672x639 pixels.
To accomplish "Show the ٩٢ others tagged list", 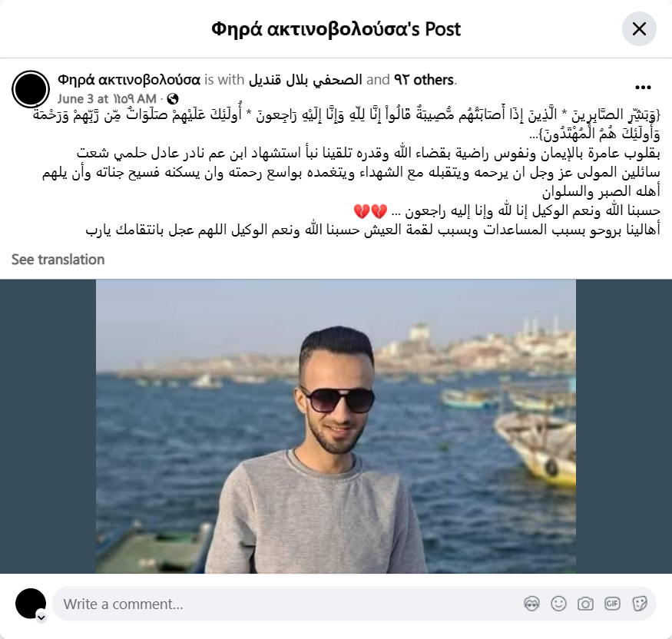I will pos(423,80).
